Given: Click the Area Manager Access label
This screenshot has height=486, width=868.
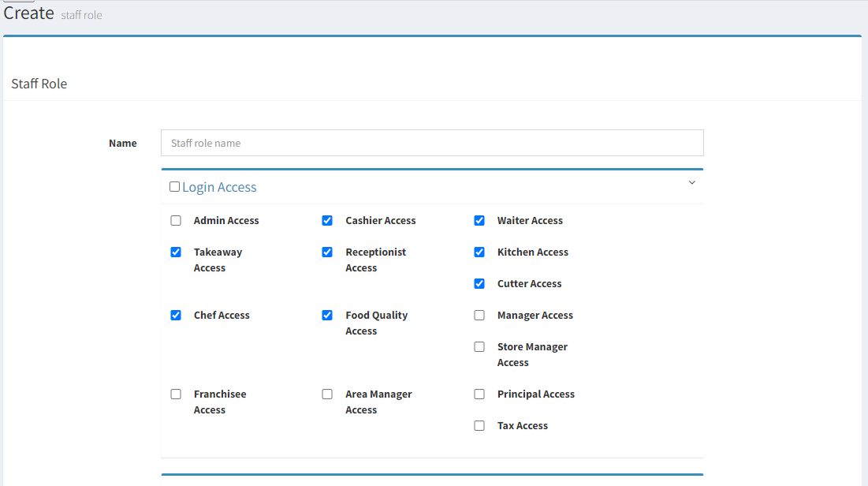Looking at the screenshot, I should tap(378, 402).
